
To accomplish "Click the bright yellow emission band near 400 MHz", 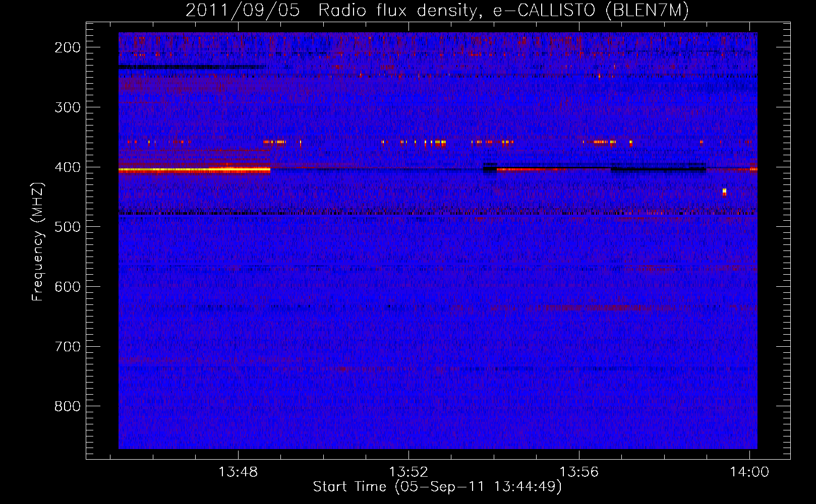I will 194,170.
